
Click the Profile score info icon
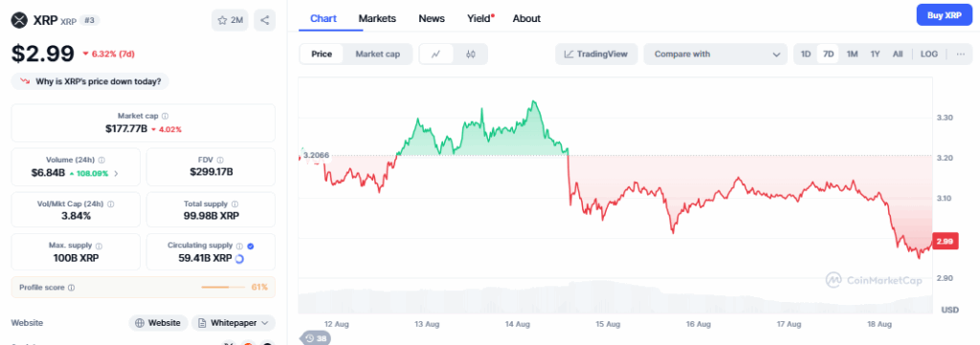pyautogui.click(x=71, y=288)
